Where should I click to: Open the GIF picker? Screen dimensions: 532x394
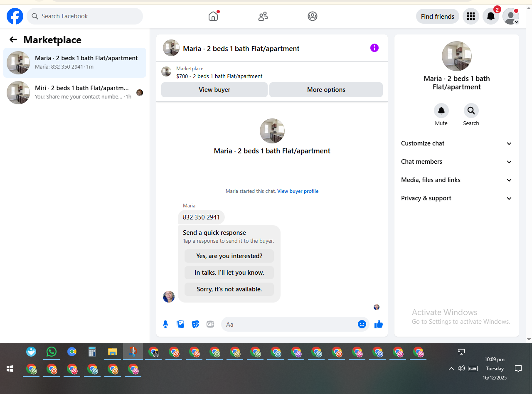(x=210, y=324)
